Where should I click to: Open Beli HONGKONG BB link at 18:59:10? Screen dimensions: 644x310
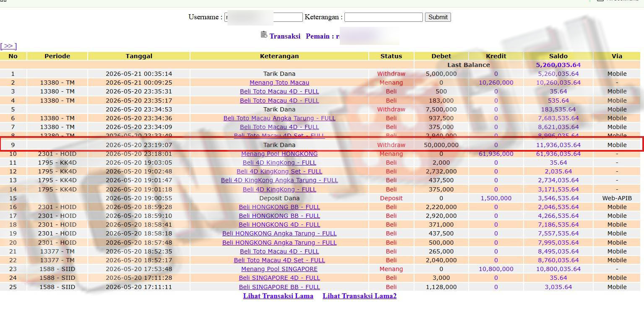tap(279, 216)
